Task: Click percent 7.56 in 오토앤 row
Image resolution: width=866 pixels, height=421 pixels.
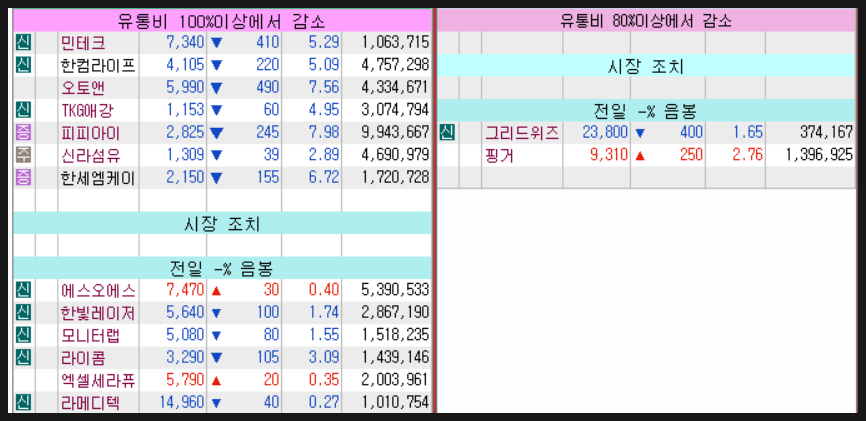Action: (x=324, y=88)
